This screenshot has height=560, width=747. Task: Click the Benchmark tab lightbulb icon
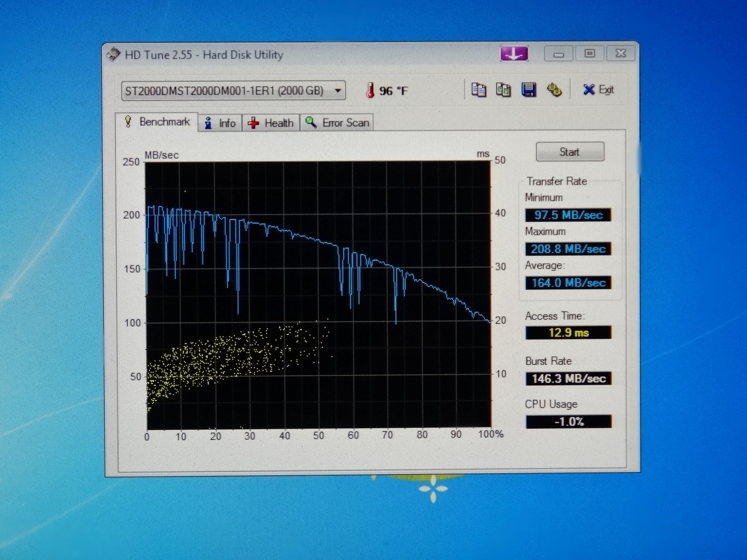128,121
